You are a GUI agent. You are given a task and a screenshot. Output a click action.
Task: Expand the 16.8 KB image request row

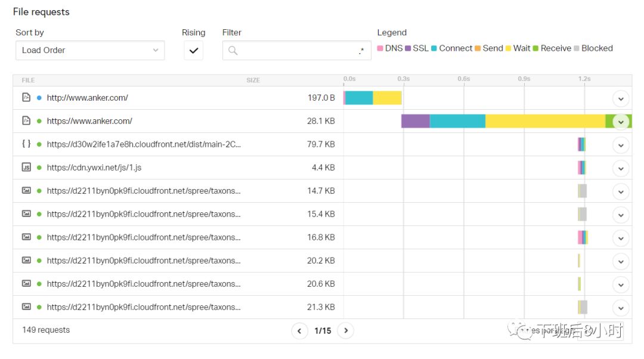coord(621,238)
